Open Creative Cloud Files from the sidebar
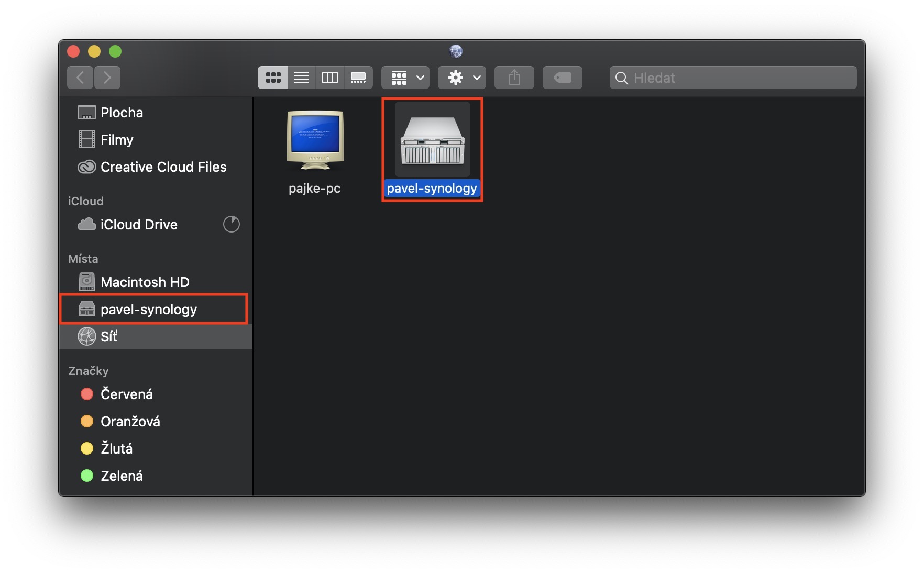This screenshot has height=574, width=924. (163, 167)
